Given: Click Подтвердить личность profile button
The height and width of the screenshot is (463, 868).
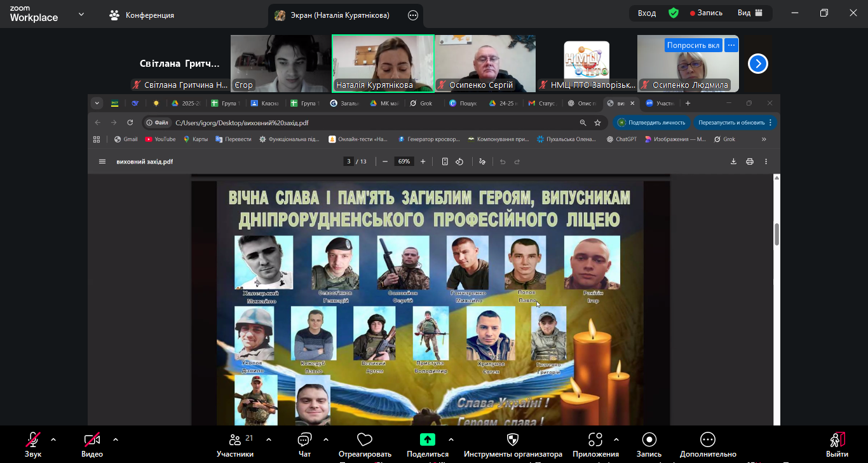Looking at the screenshot, I should coord(652,123).
